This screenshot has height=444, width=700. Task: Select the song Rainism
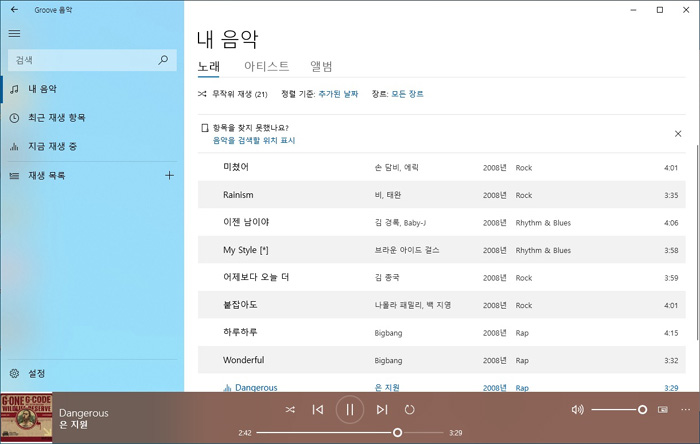pyautogui.click(x=442, y=195)
